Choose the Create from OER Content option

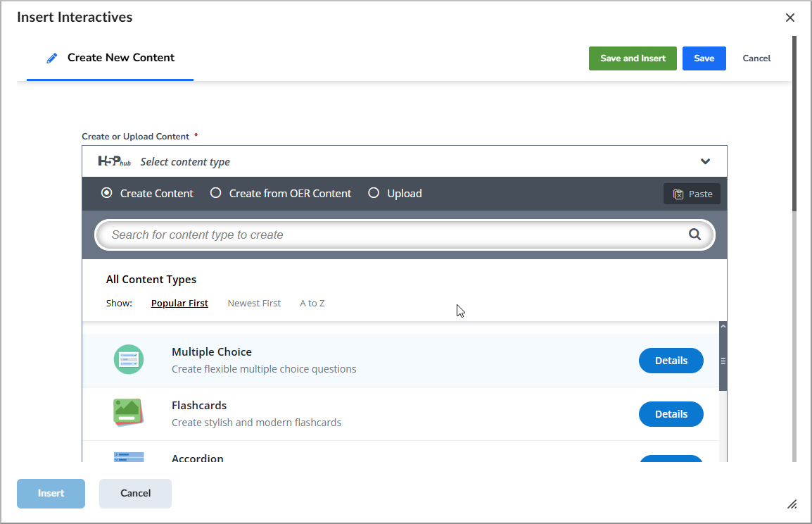[215, 193]
